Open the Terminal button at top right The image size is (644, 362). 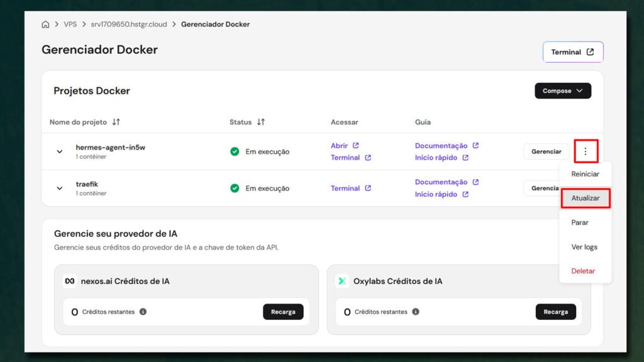pyautogui.click(x=573, y=52)
